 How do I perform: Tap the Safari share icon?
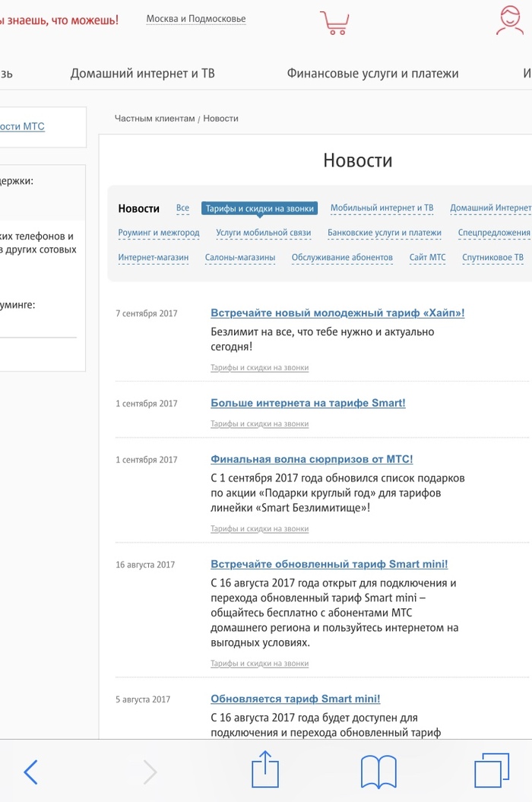(265, 770)
